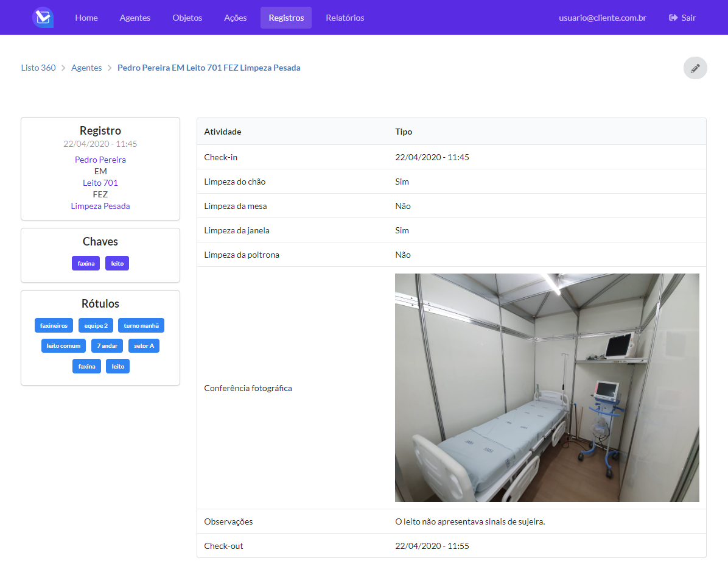The height and width of the screenshot is (569, 728).
Task: Select the Registros tab
Action: point(286,18)
